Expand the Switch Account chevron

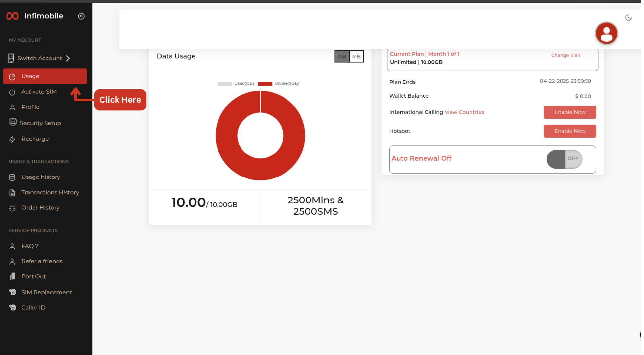68,59
